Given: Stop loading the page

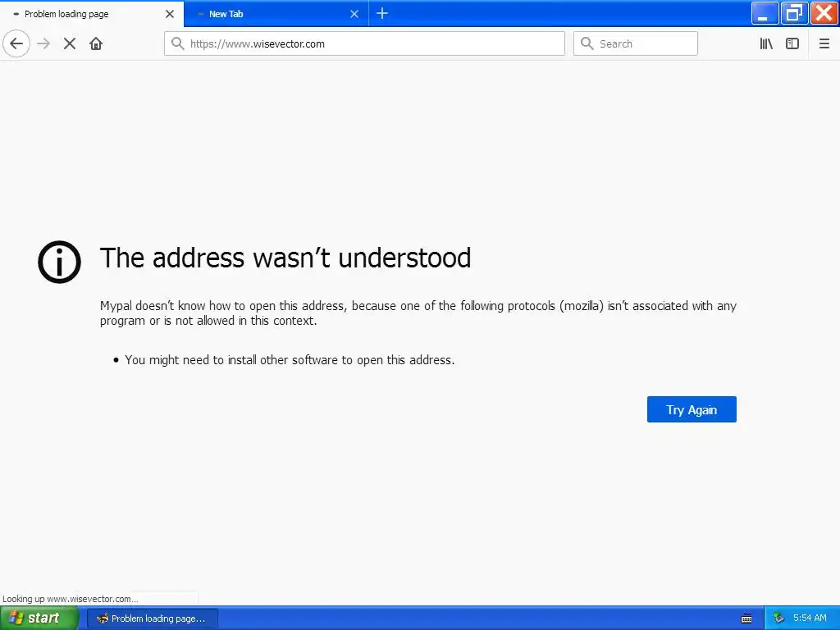Looking at the screenshot, I should (70, 43).
